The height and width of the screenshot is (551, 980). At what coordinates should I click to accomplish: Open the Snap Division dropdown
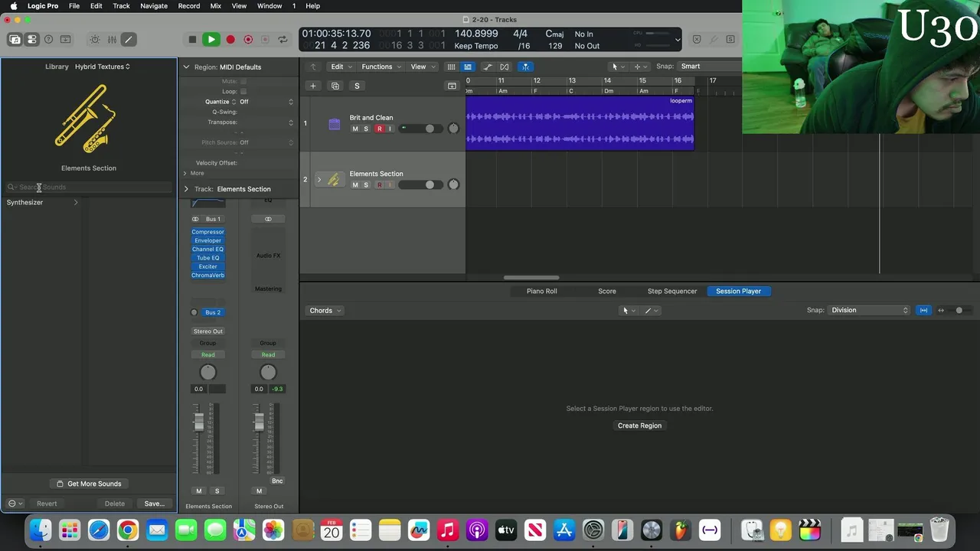(x=869, y=310)
